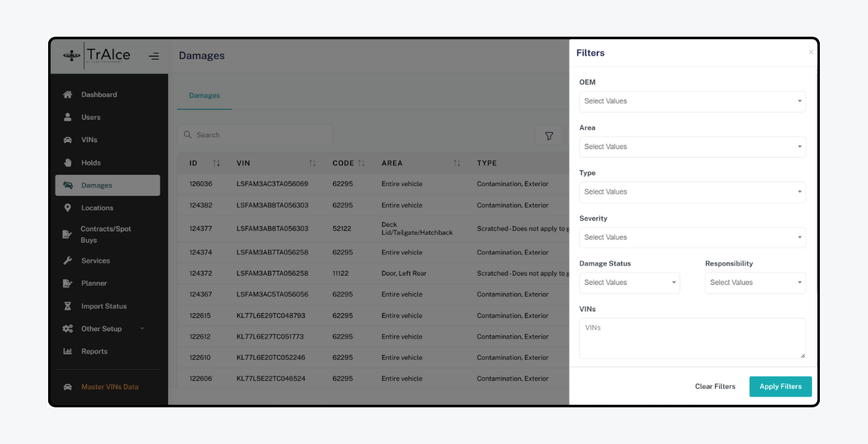
Task: Switch to the Damages tab
Action: tap(204, 96)
